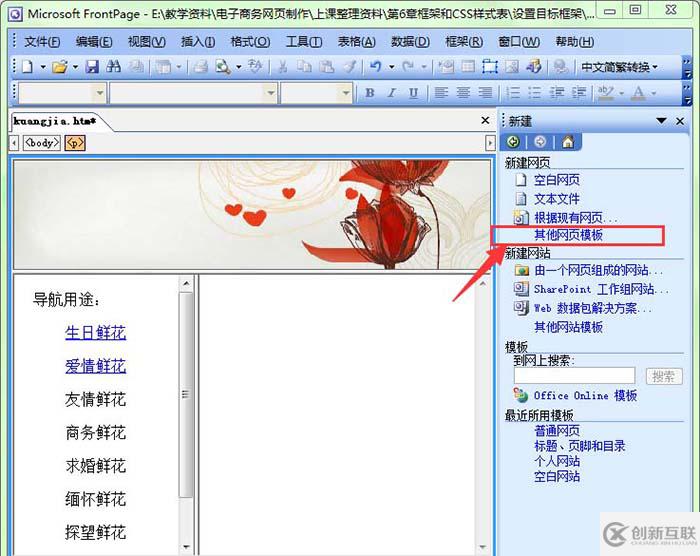Align text left

pos(441,93)
